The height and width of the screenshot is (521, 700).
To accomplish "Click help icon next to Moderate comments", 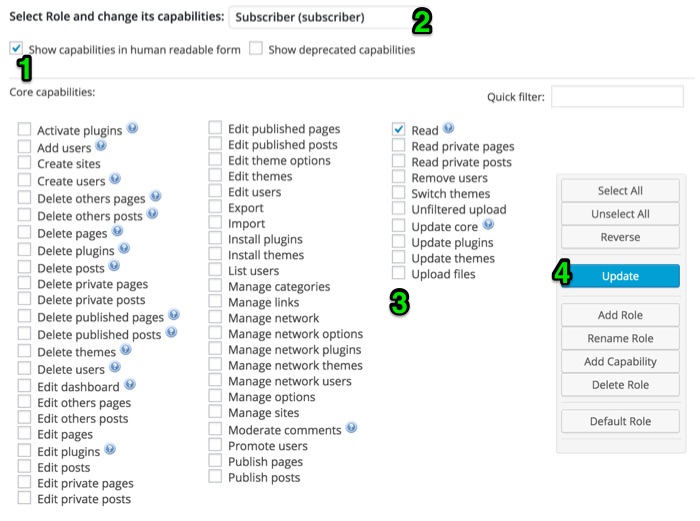I will tap(352, 428).
